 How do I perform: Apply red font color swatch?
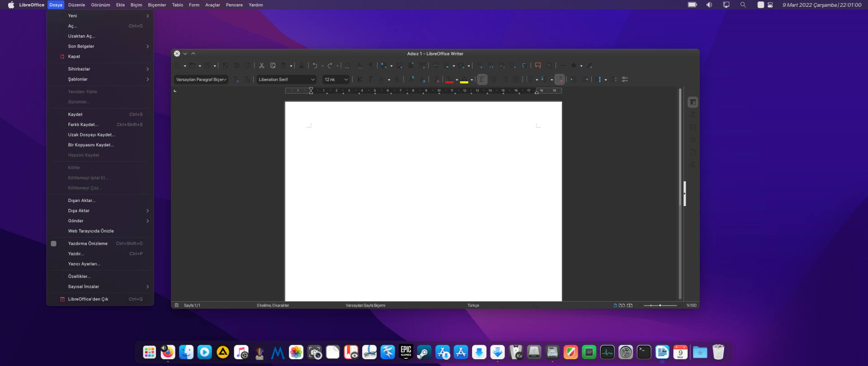click(449, 80)
